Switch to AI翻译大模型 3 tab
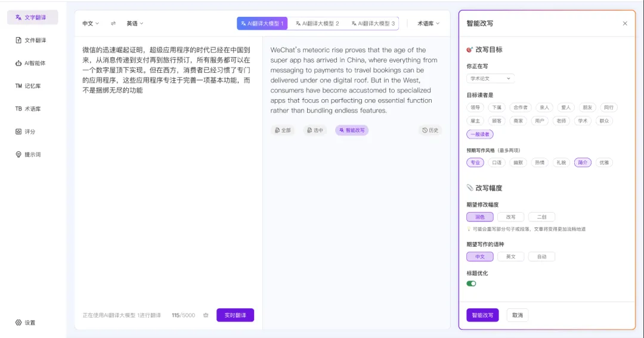 click(x=373, y=23)
